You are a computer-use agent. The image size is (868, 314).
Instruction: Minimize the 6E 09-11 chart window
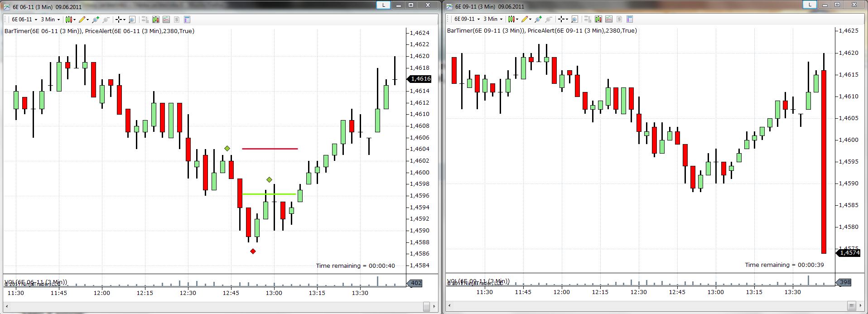pyautogui.click(x=825, y=5)
